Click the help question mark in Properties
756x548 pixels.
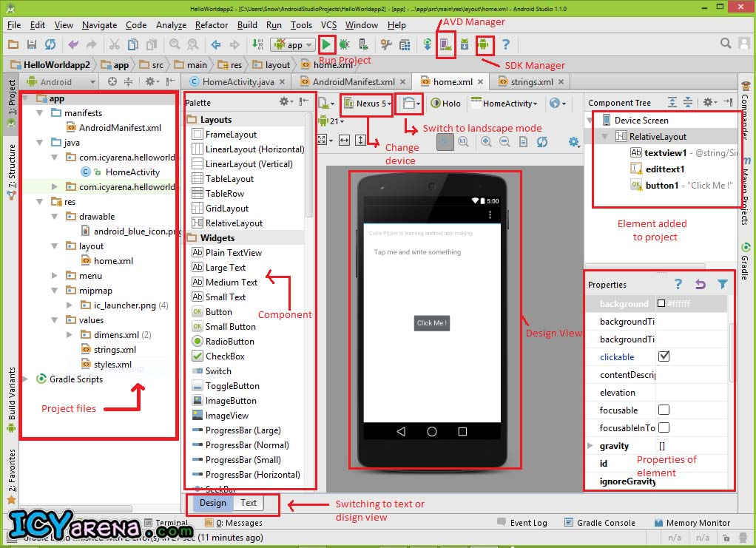tap(678, 284)
